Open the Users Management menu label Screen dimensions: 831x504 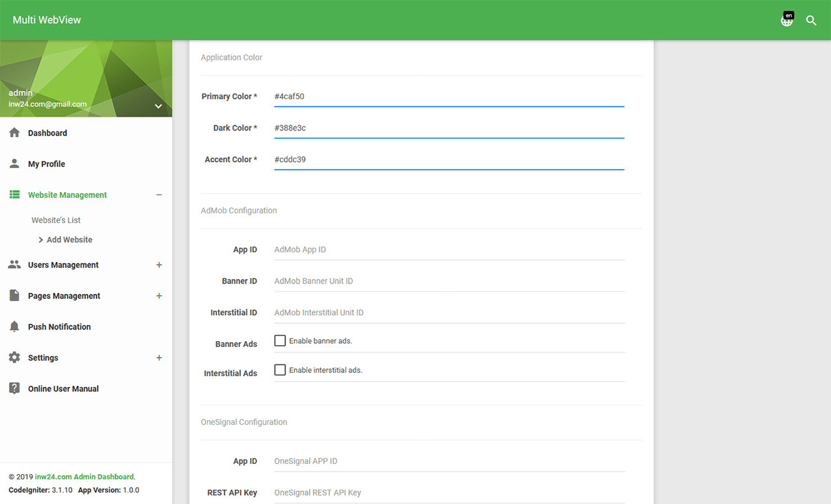coord(63,265)
